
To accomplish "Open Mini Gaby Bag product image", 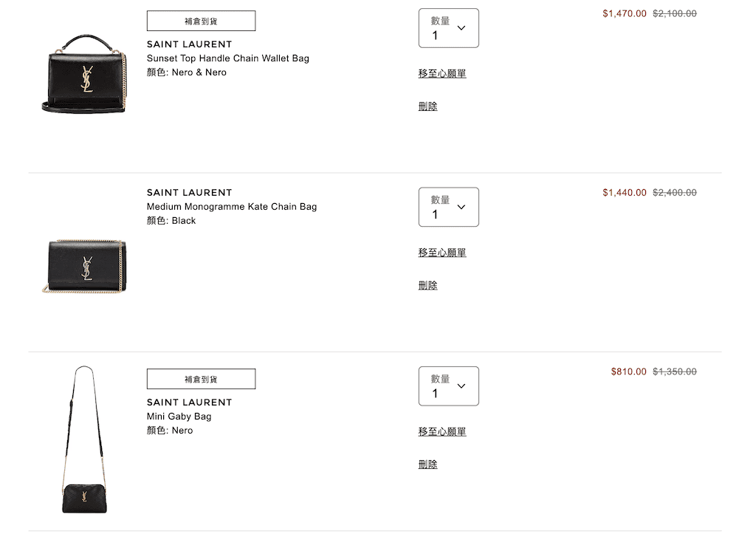I will [x=84, y=439].
